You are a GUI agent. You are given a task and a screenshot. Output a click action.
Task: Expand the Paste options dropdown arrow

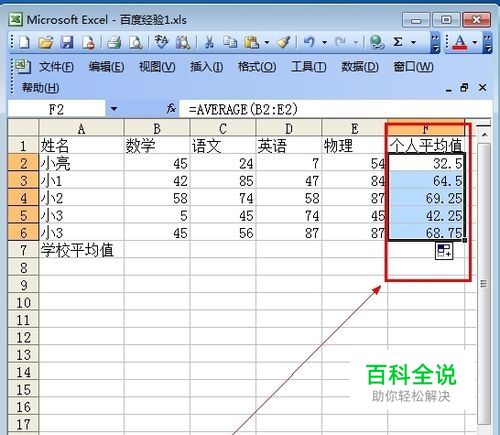pyautogui.click(x=267, y=43)
